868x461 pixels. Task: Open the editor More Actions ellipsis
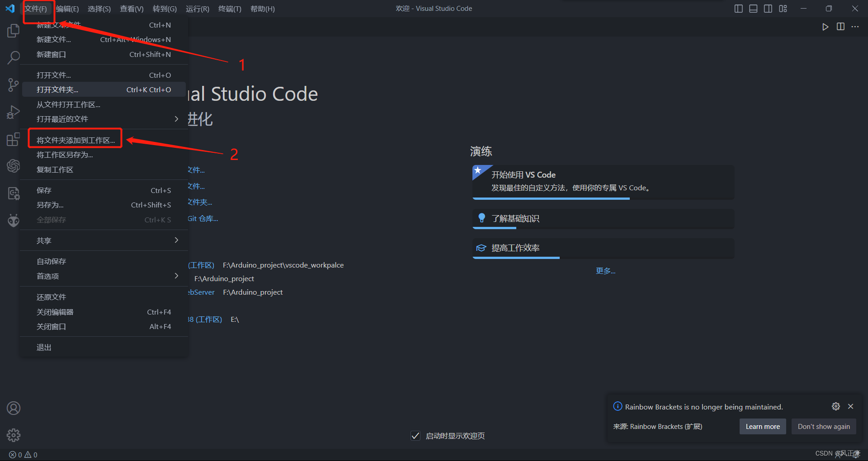click(x=855, y=27)
